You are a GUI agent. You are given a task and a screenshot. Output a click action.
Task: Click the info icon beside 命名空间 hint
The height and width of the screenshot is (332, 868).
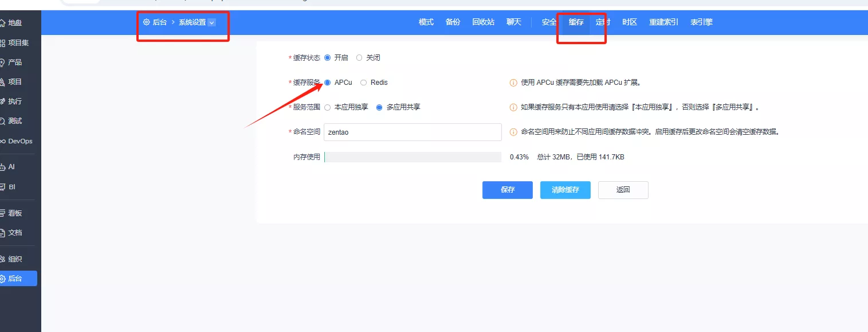coord(513,132)
